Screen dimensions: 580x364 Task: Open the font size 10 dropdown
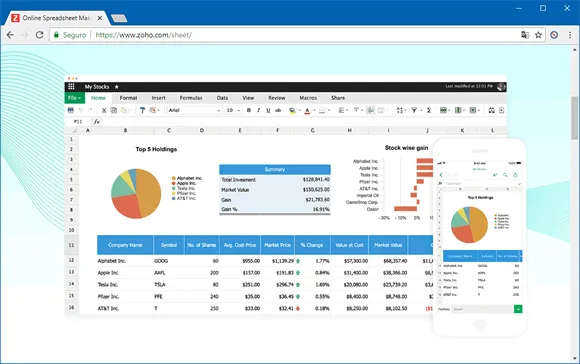pyautogui.click(x=233, y=110)
